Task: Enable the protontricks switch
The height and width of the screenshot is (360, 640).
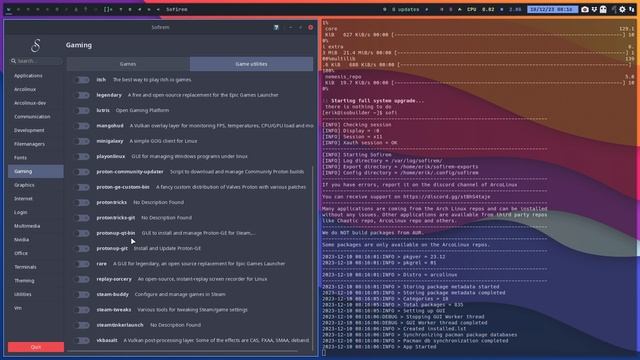Action: pyautogui.click(x=82, y=202)
